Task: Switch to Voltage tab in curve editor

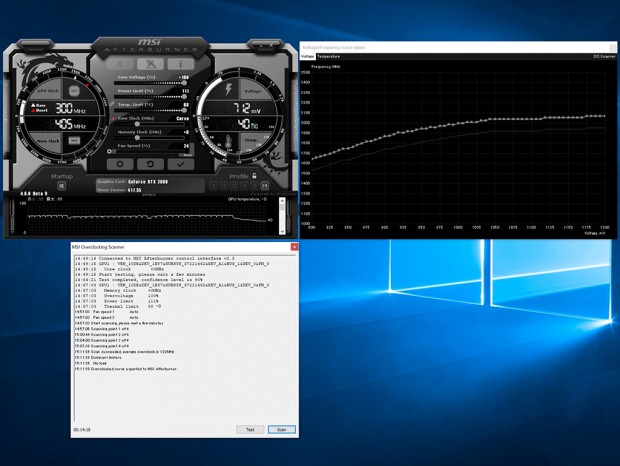Action: click(307, 57)
